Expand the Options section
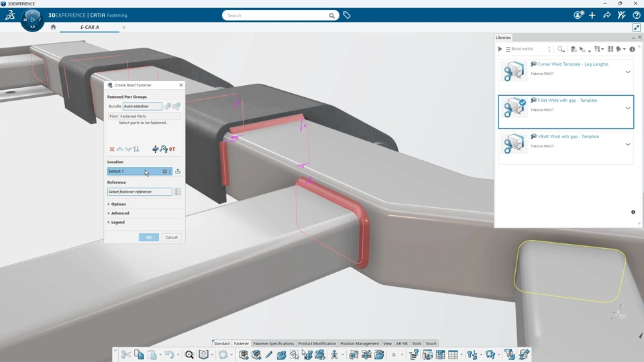The width and height of the screenshot is (644, 362). click(x=117, y=204)
